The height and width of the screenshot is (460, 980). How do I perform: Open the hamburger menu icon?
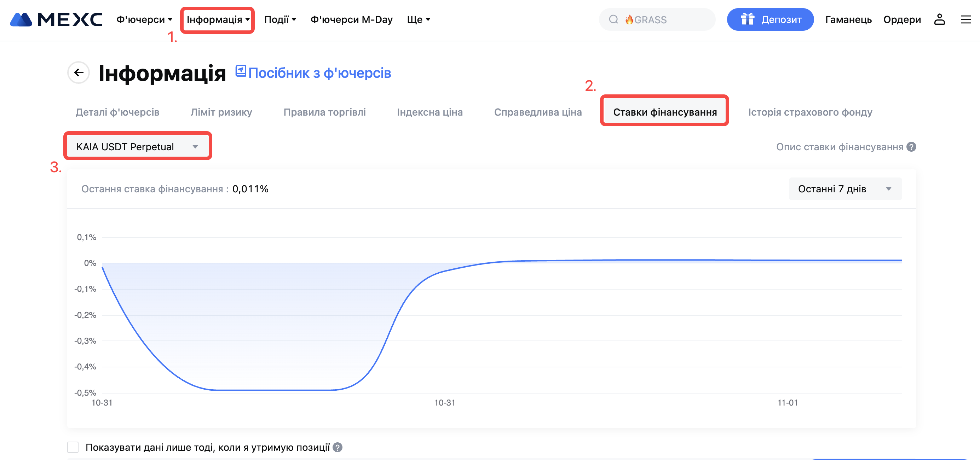pyautogui.click(x=965, y=19)
